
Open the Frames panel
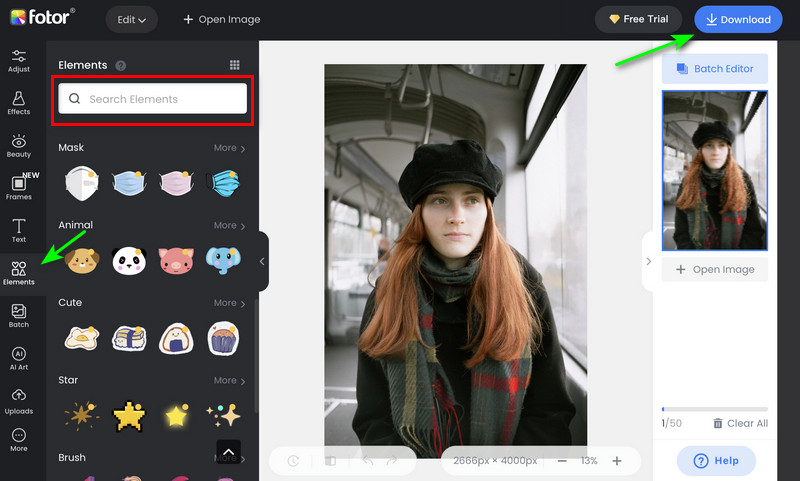(18, 188)
